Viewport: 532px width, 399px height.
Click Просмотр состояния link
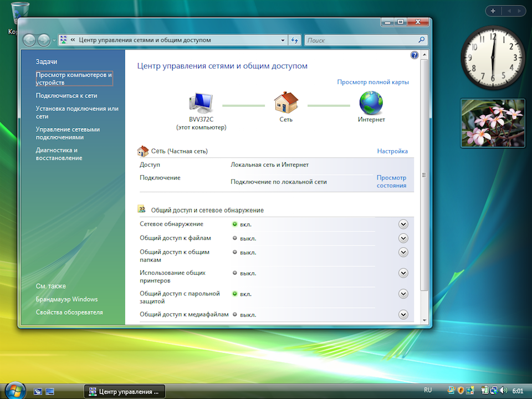(391, 182)
